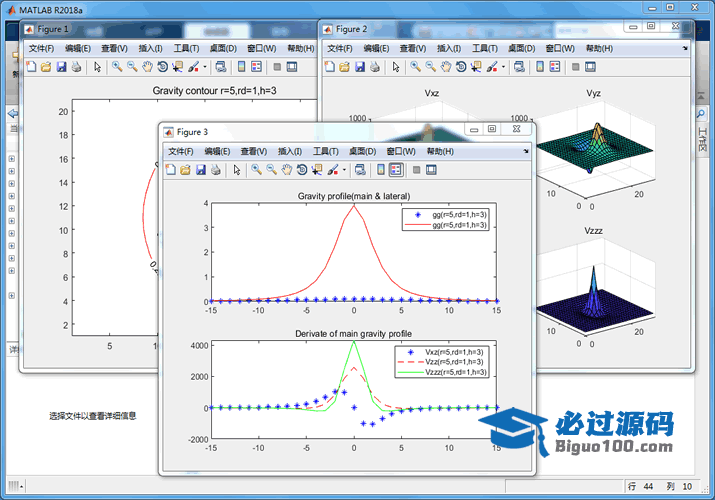This screenshot has width=715, height=500.
Task: Save Figure 3 using the floppy disk icon
Action: pos(201,170)
